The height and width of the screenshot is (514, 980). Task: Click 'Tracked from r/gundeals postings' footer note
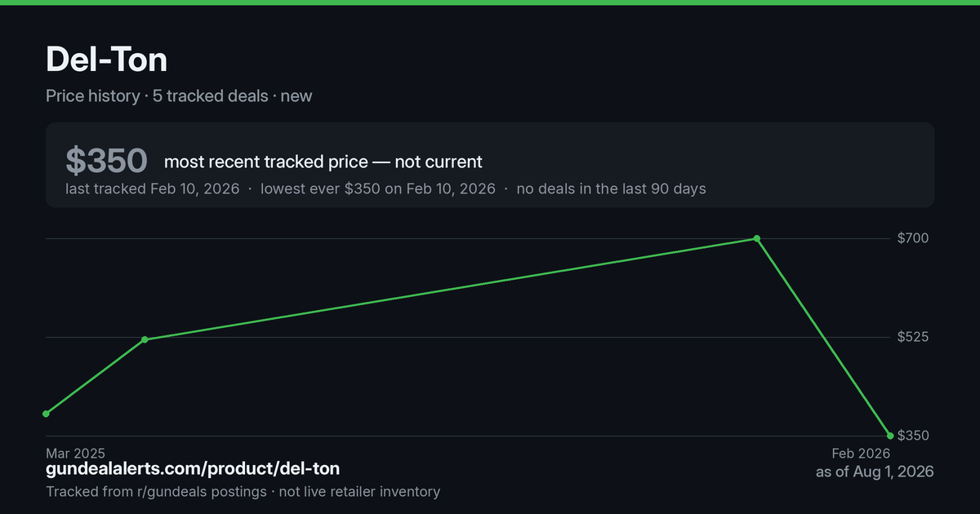pos(156,491)
